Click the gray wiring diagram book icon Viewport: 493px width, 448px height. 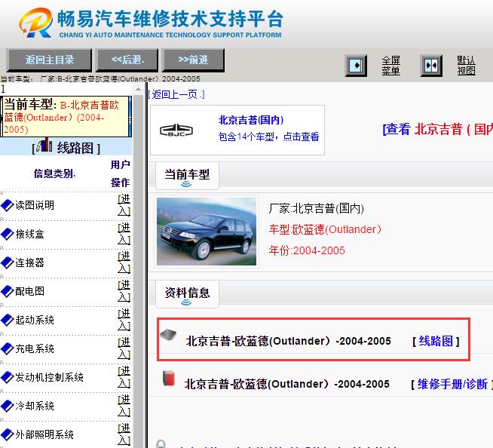coord(168,335)
